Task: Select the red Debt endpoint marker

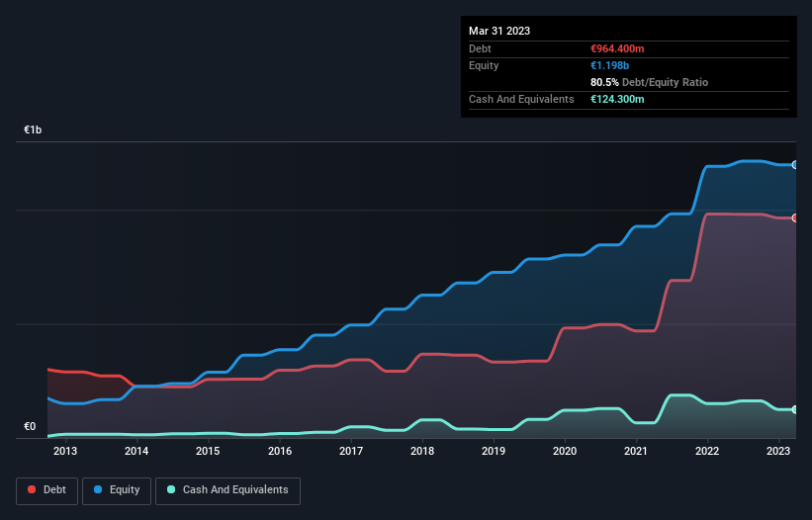Action: click(795, 217)
